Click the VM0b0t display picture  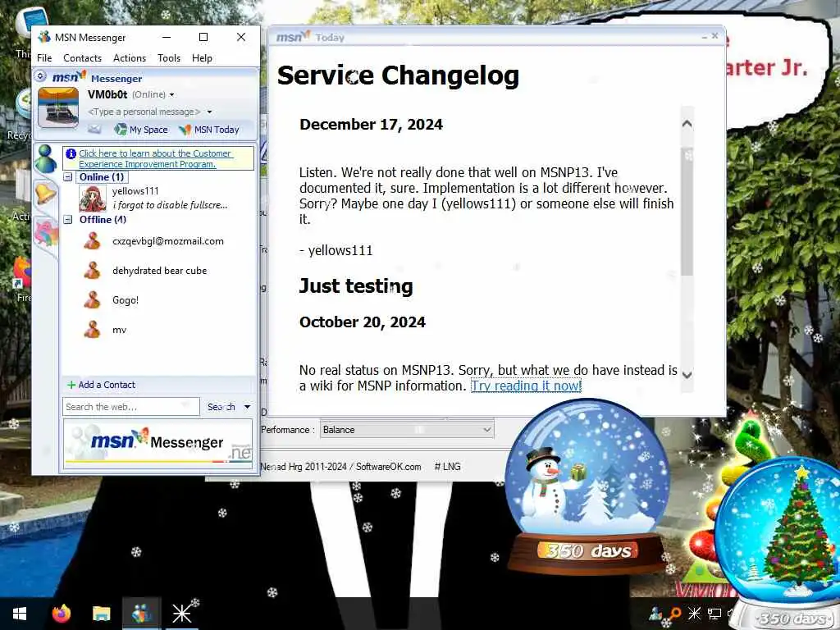click(x=58, y=107)
